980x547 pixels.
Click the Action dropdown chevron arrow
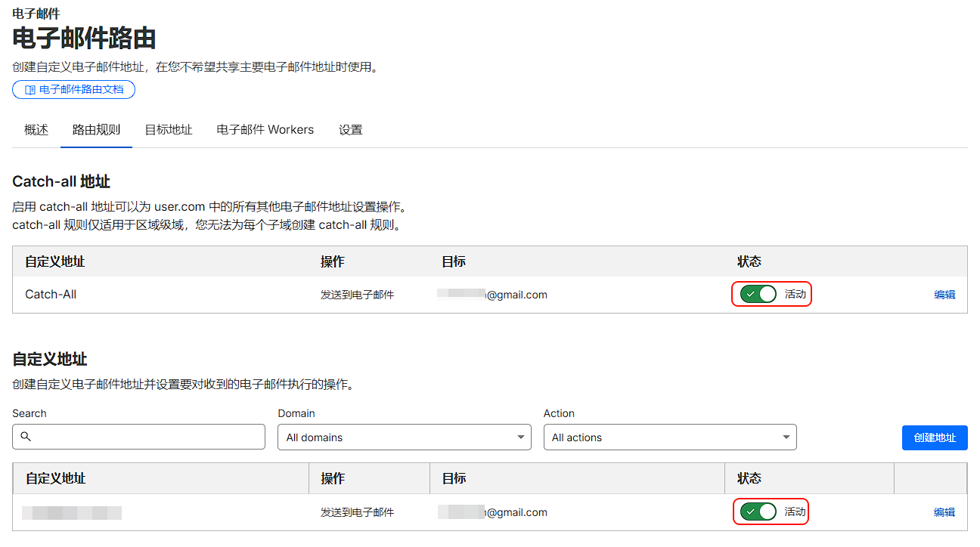click(x=786, y=437)
